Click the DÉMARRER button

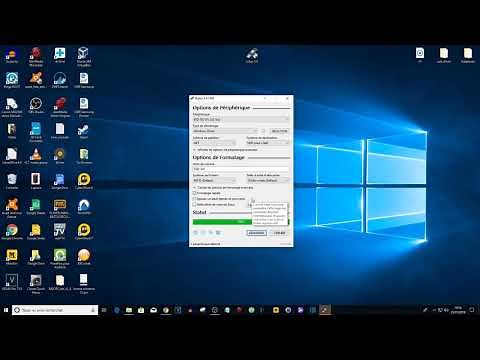(x=257, y=233)
